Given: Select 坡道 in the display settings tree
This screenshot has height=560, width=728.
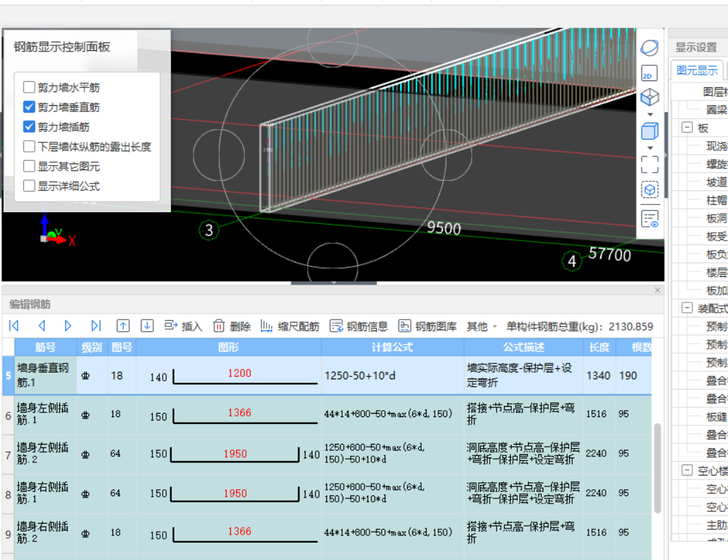Looking at the screenshot, I should tap(716, 182).
